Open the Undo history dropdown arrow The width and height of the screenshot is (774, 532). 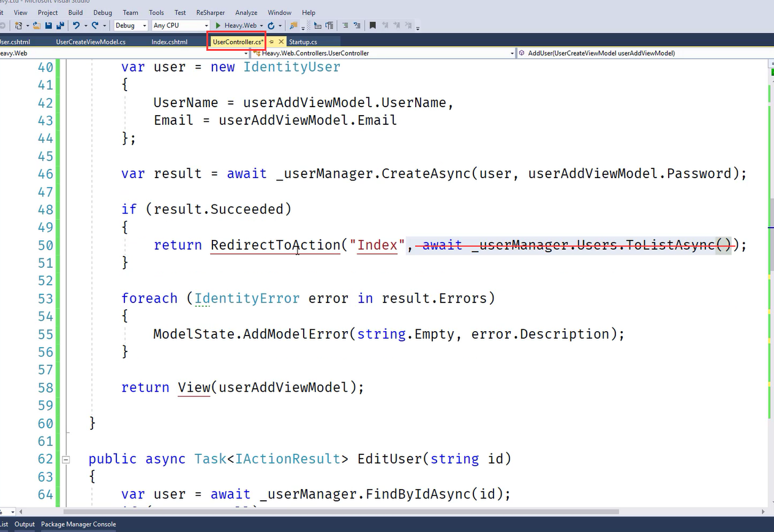(x=86, y=26)
